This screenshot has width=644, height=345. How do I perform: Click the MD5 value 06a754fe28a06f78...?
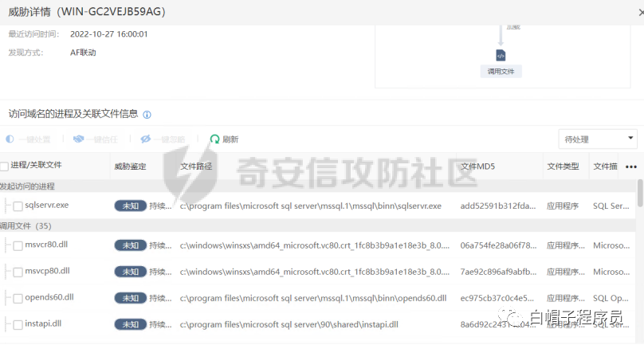(x=498, y=245)
